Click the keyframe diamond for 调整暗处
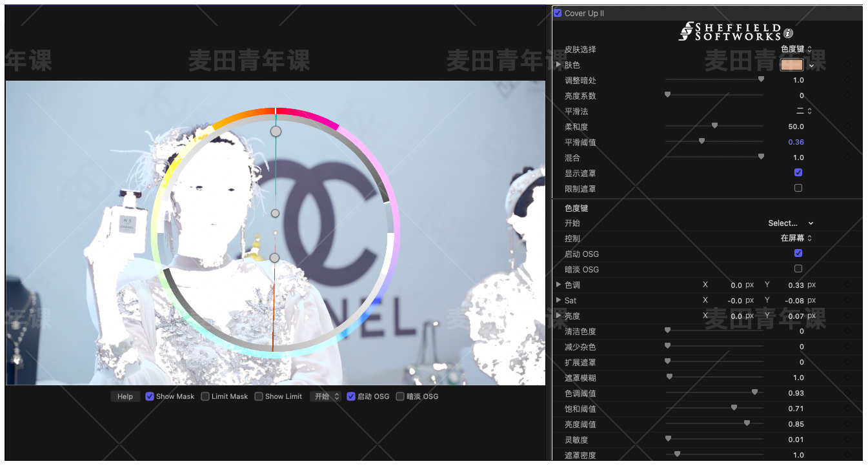Viewport: 868px width, 466px height. [x=847, y=80]
